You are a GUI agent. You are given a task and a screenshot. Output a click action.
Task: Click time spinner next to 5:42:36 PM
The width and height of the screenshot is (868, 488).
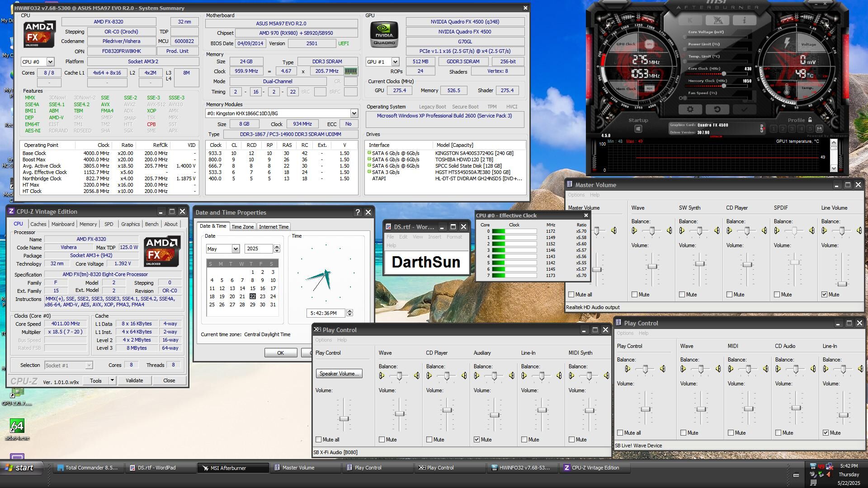[349, 313]
